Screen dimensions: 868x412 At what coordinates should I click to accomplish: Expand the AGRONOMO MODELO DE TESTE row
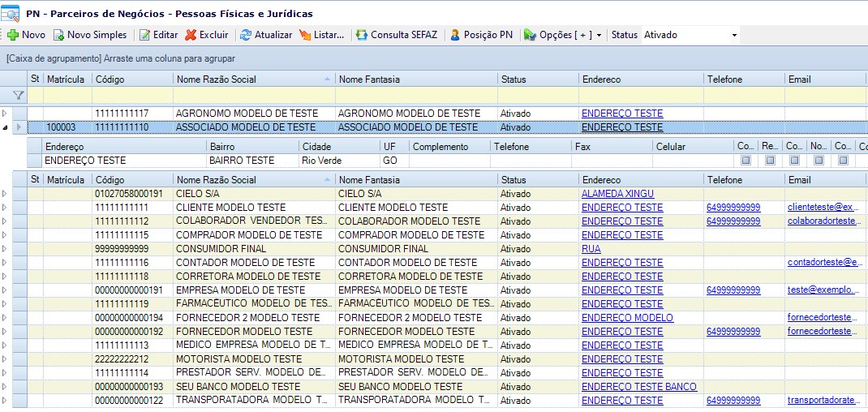click(x=6, y=114)
